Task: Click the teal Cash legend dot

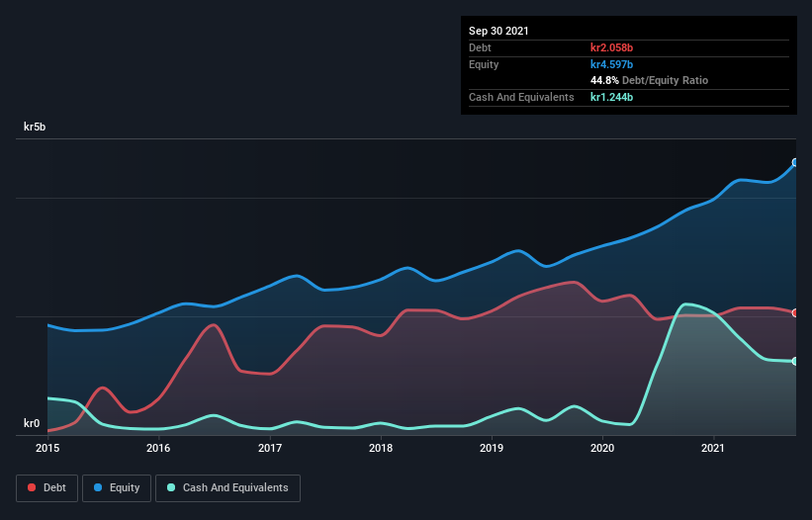Action: [171, 487]
